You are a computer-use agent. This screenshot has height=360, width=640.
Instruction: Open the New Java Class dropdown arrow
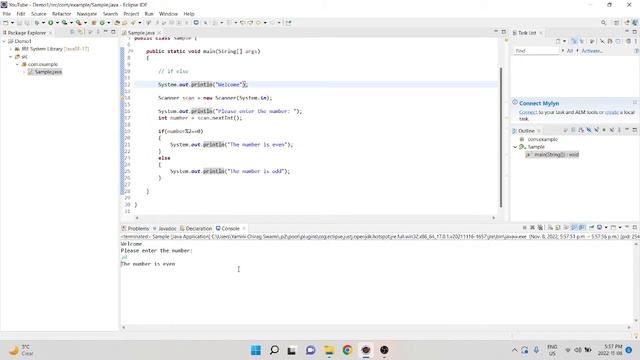[109, 23]
